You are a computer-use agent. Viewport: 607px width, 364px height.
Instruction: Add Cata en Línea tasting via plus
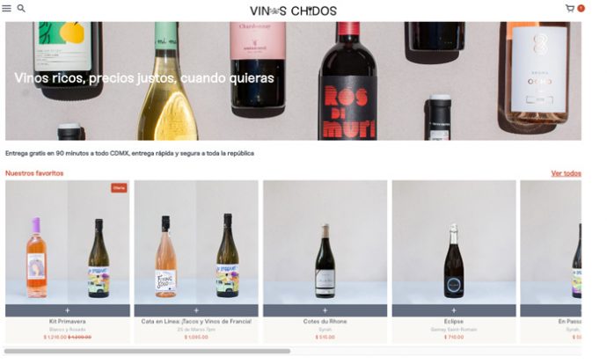point(196,310)
